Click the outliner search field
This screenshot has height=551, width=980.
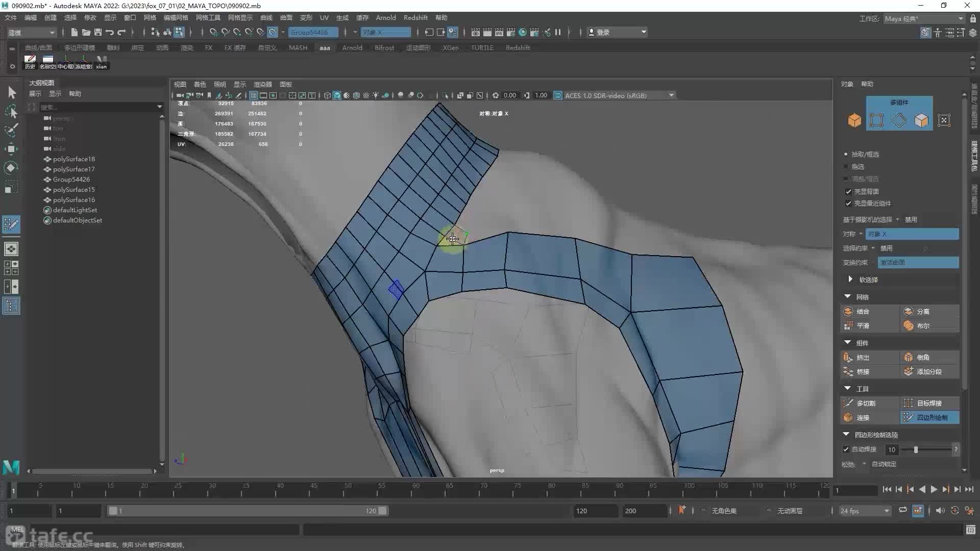coord(97,107)
